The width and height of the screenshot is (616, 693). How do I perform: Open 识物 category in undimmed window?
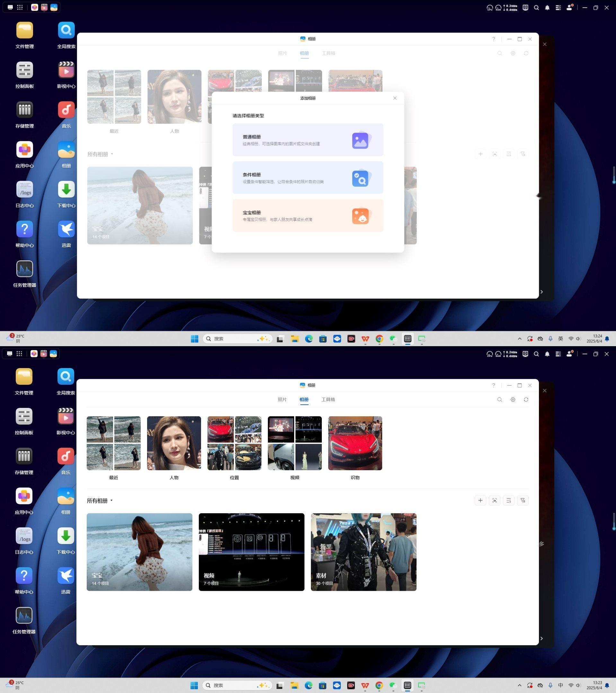[355, 443]
